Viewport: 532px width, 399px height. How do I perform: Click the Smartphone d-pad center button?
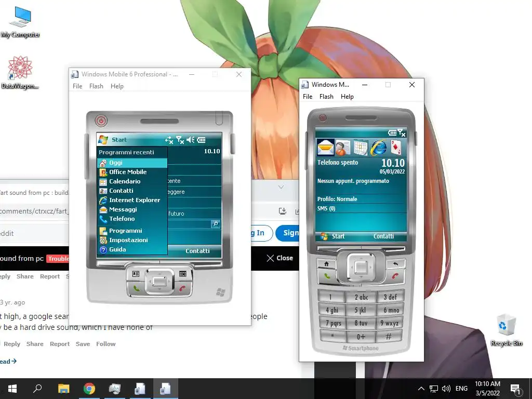tap(361, 268)
